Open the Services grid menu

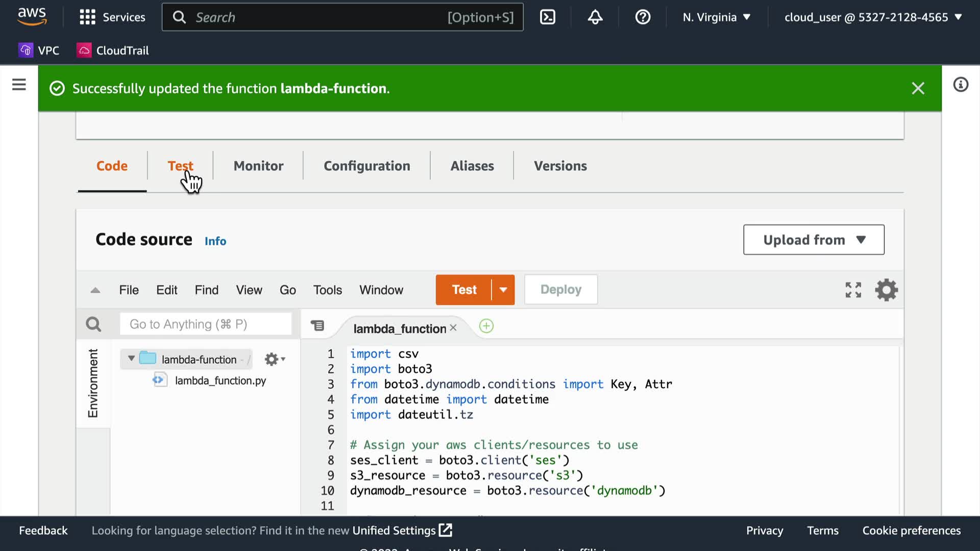pos(87,17)
